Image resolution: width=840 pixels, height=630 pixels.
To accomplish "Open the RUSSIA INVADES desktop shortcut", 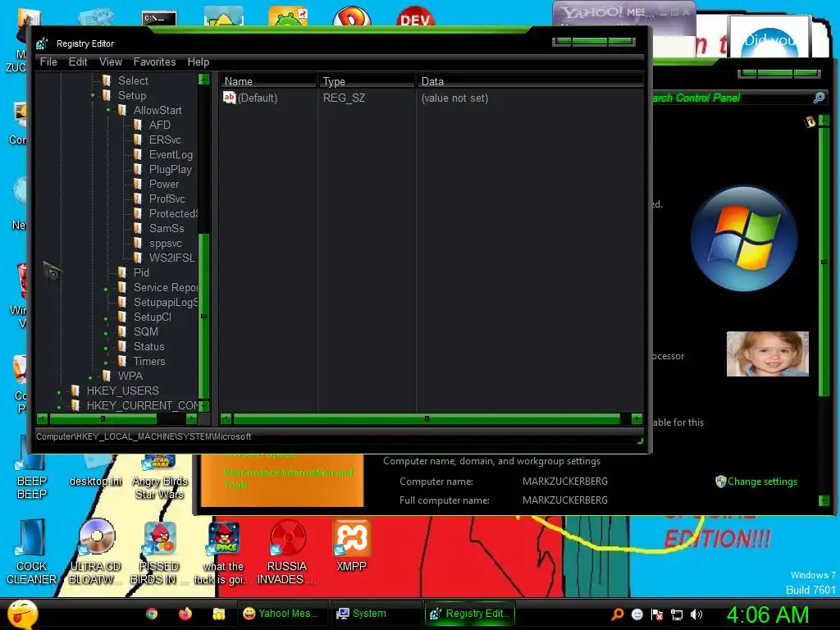I will 287,552.
